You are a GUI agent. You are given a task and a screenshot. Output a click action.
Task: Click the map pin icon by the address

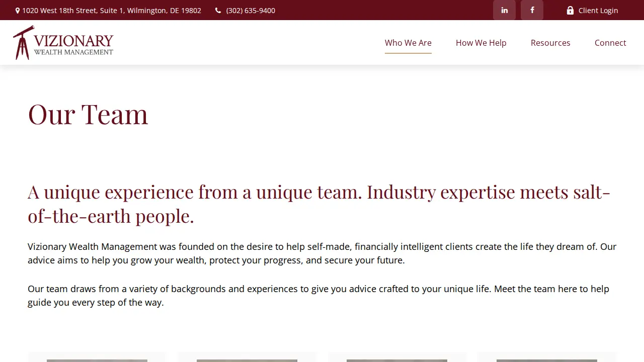tap(18, 11)
